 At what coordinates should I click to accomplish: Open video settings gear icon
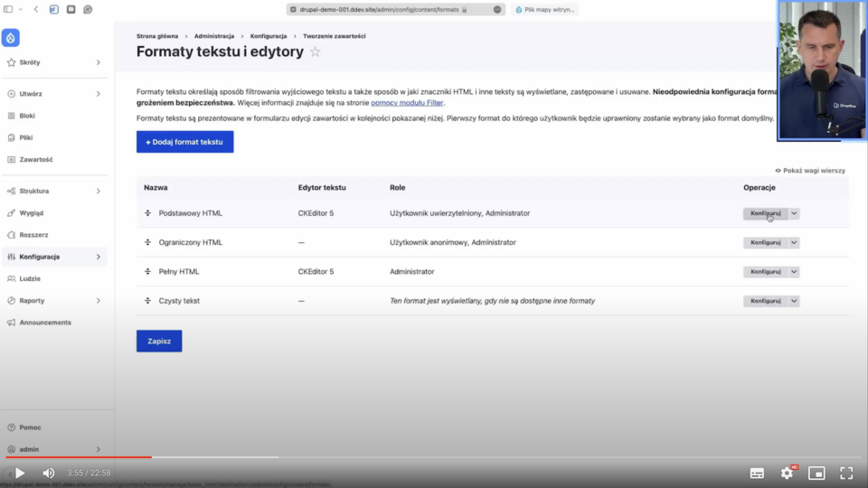787,473
